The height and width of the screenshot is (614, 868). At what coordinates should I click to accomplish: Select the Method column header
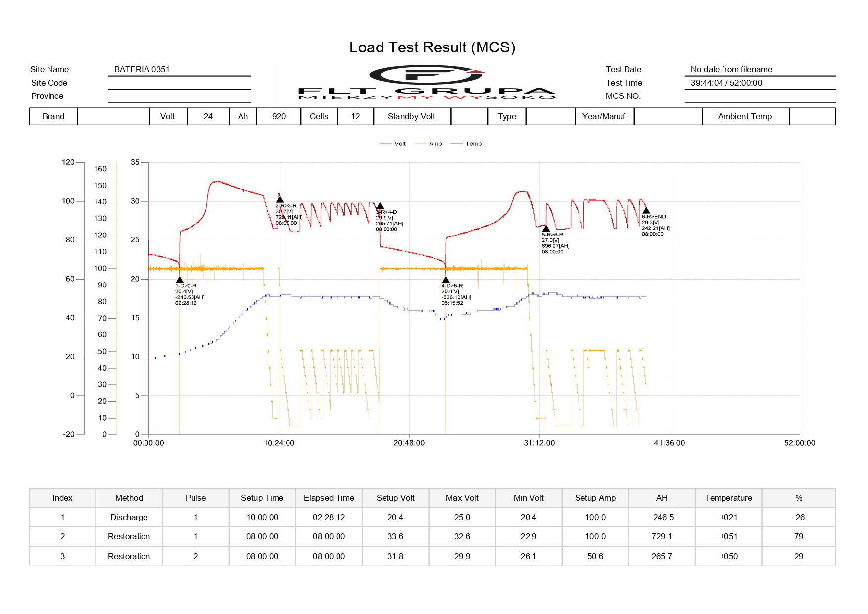pos(129,498)
